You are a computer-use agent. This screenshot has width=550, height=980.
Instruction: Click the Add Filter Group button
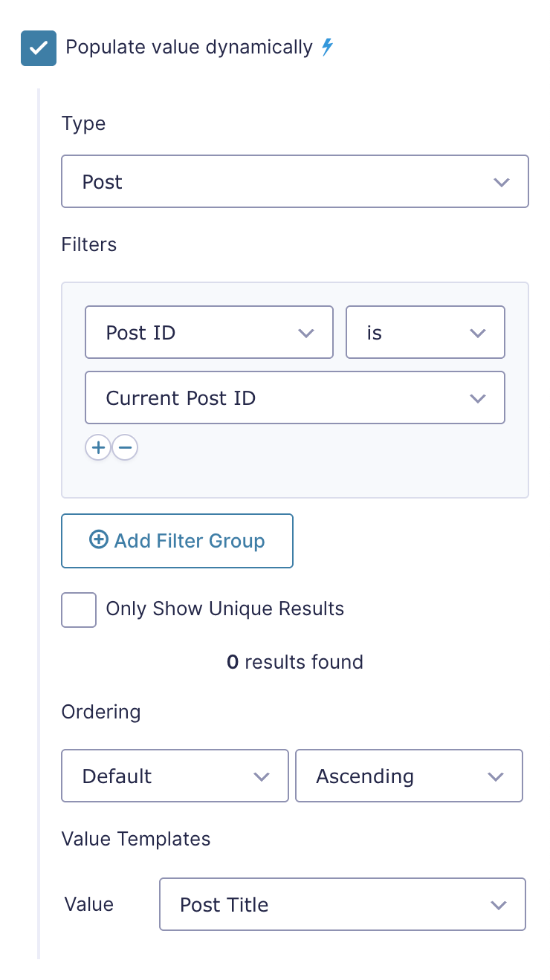click(178, 541)
